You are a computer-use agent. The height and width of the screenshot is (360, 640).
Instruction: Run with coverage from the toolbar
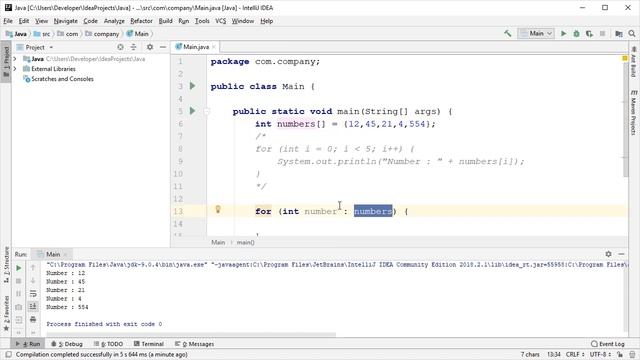[x=589, y=33]
